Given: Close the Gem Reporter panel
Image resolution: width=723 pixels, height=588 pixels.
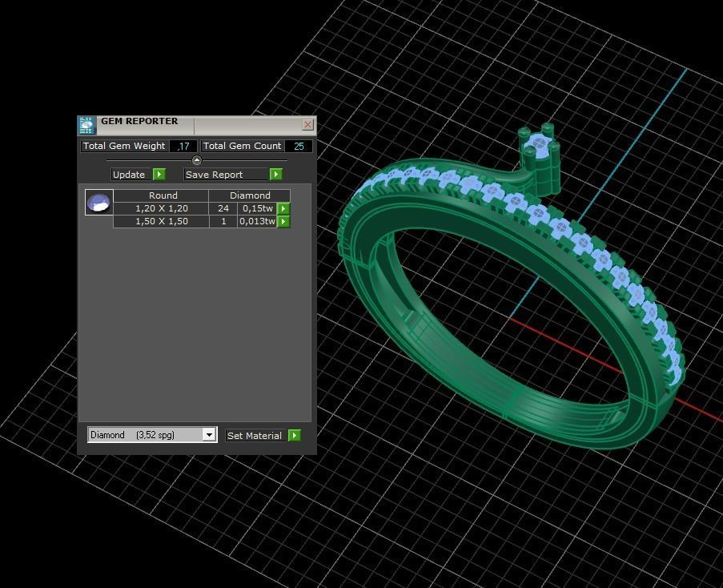Looking at the screenshot, I should click(307, 124).
